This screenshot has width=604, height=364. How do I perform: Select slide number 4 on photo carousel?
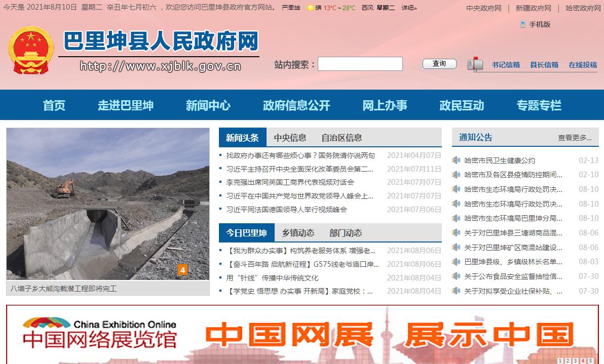[183, 270]
